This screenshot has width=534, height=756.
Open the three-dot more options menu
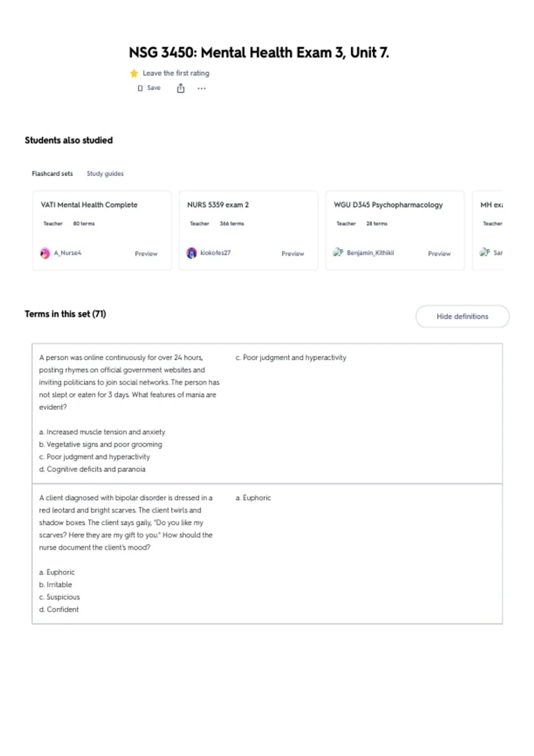202,88
